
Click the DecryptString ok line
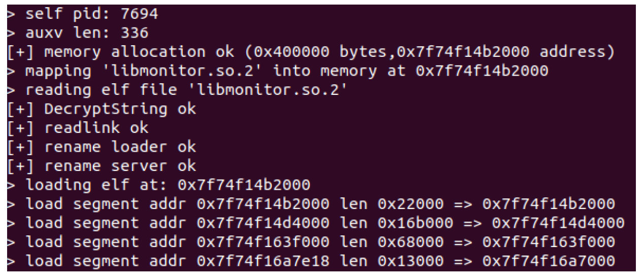[x=119, y=109]
